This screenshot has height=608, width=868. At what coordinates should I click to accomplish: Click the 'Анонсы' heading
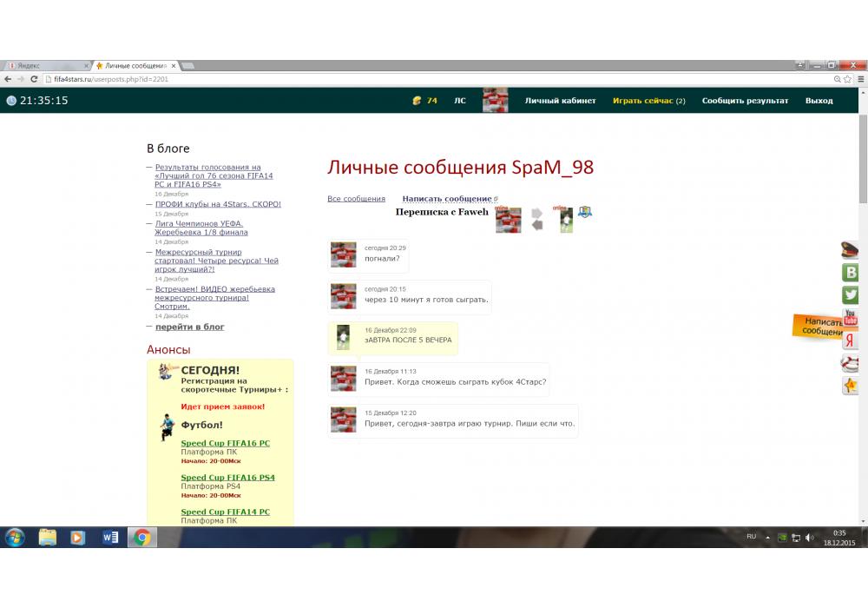(x=168, y=349)
